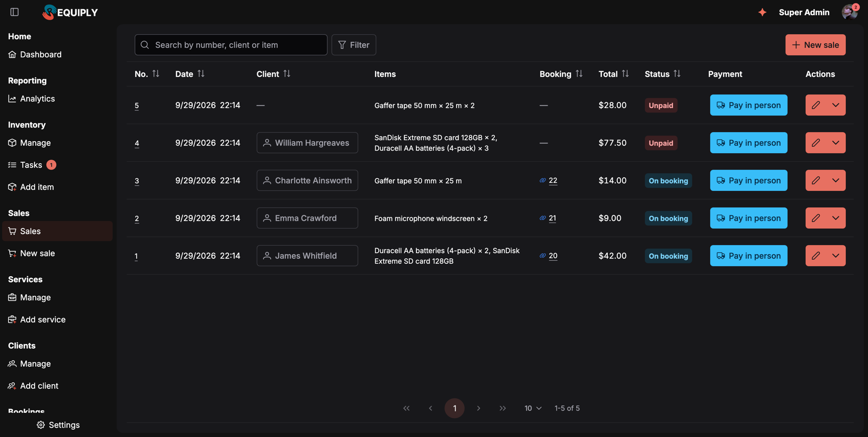Go to the last page arrows
The height and width of the screenshot is (437, 868).
click(x=503, y=408)
